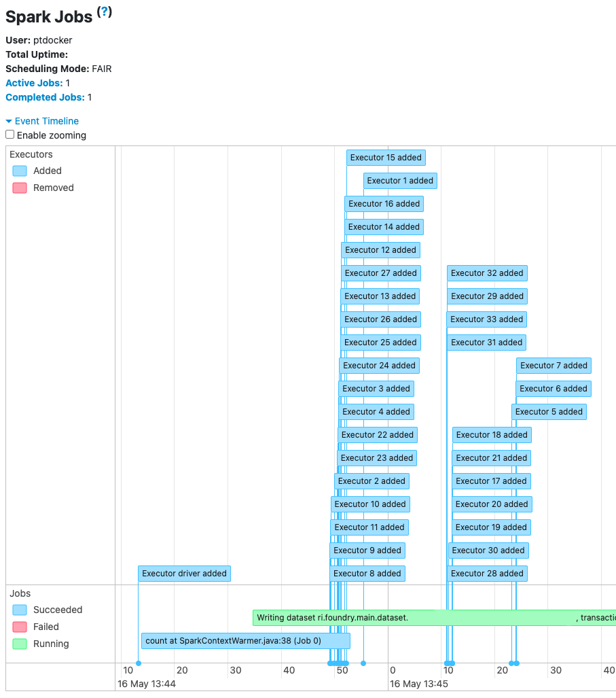Viewport: 616px width, 698px height.
Task: Select the Executor driver added event
Action: pyautogui.click(x=184, y=574)
